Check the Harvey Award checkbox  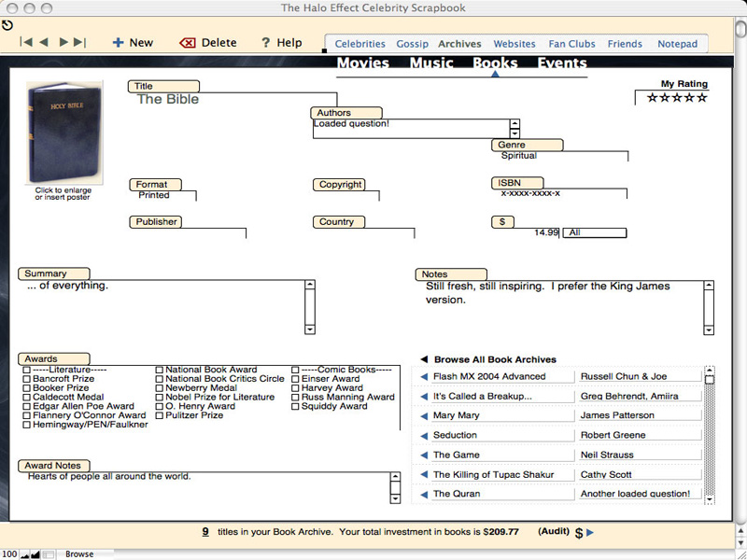click(295, 388)
